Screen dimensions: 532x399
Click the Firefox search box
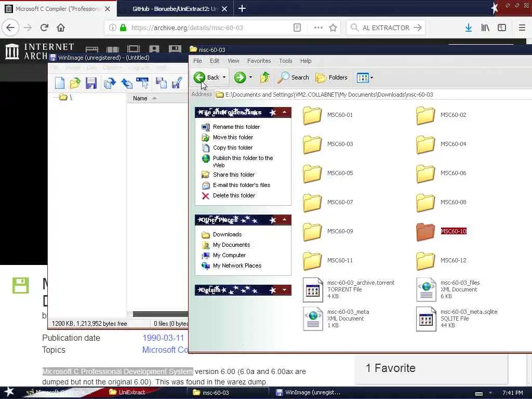(385, 28)
